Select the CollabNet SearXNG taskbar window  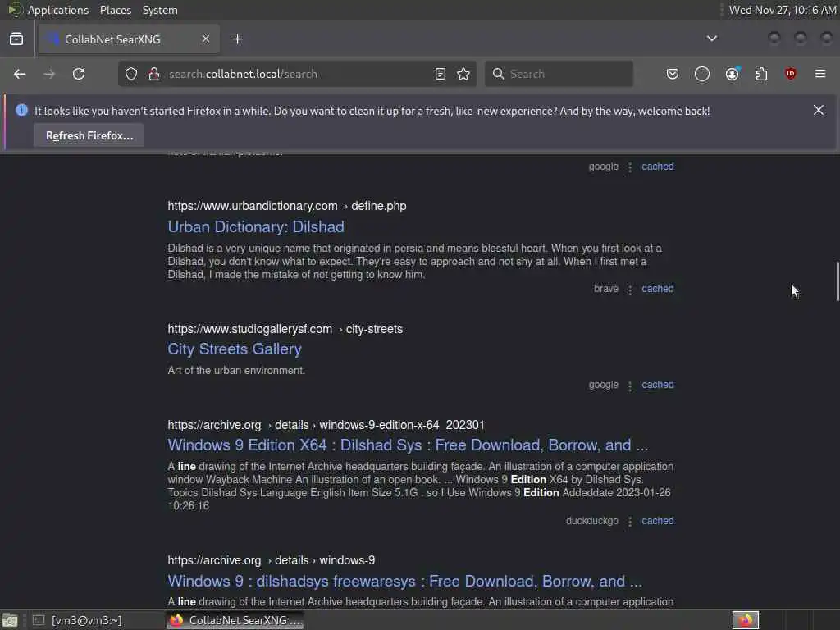[235, 620]
